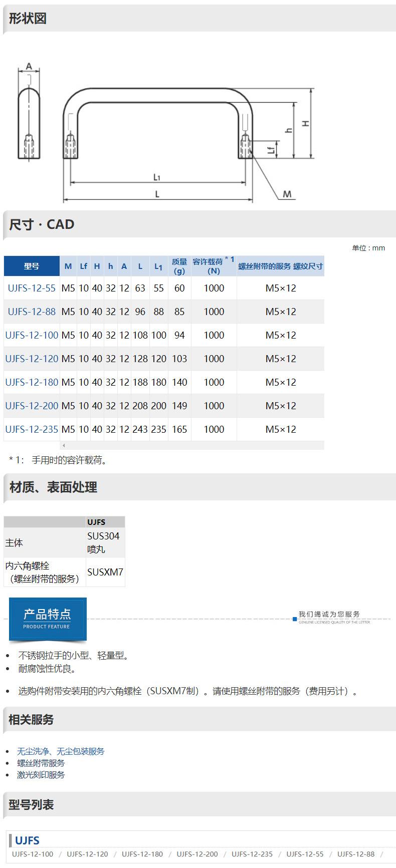
Task: Click UJFS-12-100 in the 型号列表 section
Action: 33,854
